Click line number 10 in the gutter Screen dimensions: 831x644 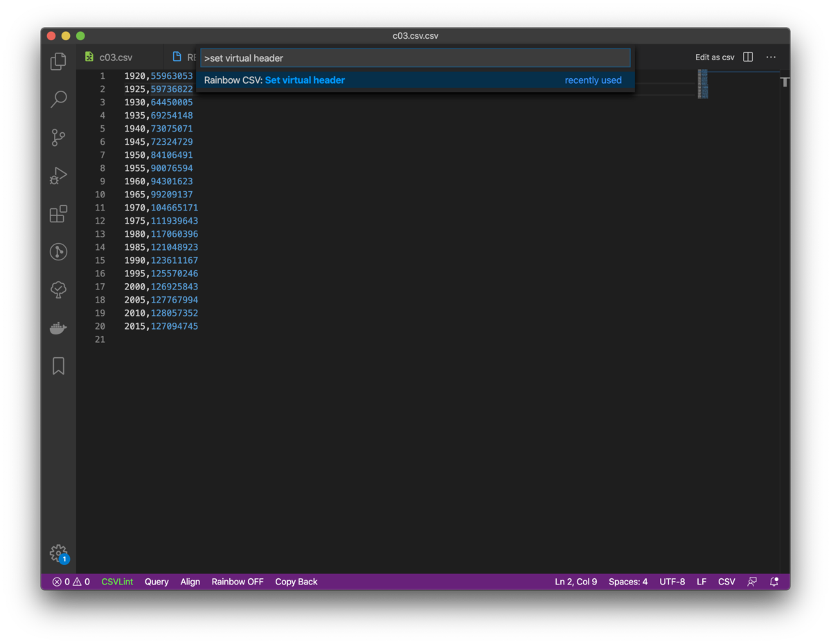(x=100, y=195)
